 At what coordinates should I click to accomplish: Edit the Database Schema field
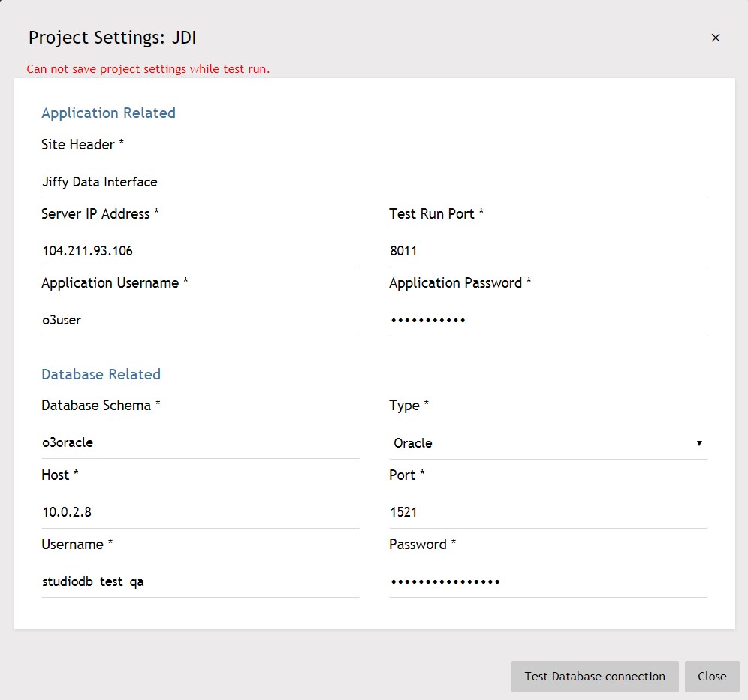[x=201, y=443]
